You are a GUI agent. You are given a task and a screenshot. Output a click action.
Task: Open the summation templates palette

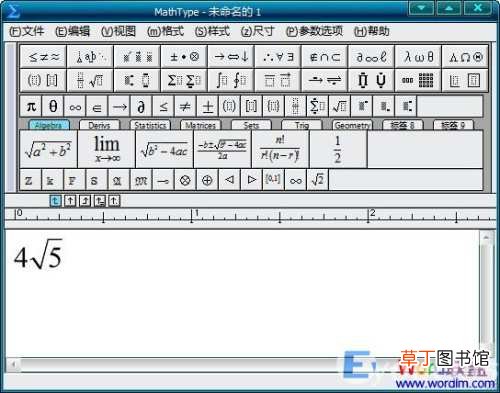(184, 80)
